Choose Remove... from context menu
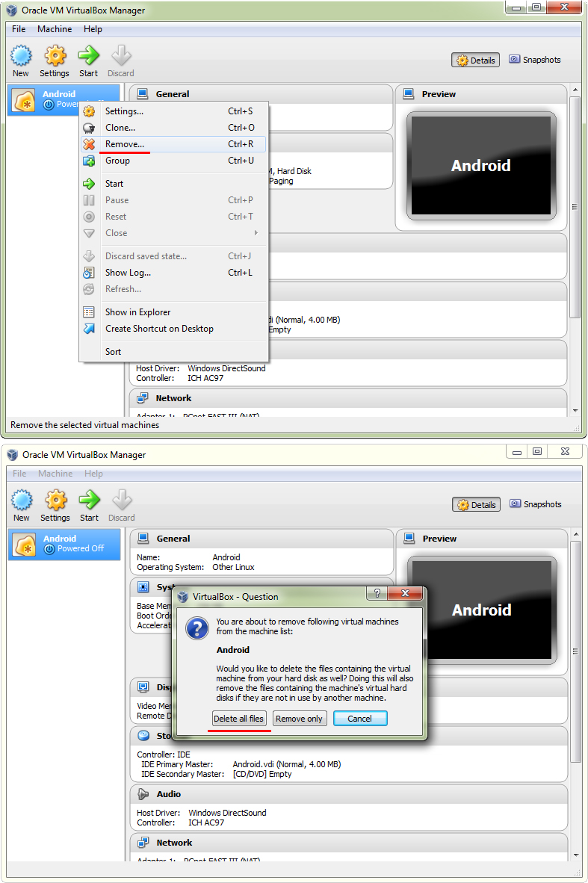The width and height of the screenshot is (588, 883). (x=173, y=144)
